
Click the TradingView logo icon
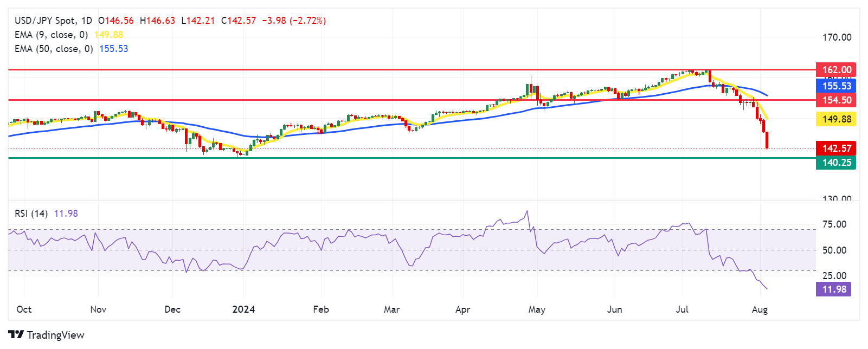(16, 334)
